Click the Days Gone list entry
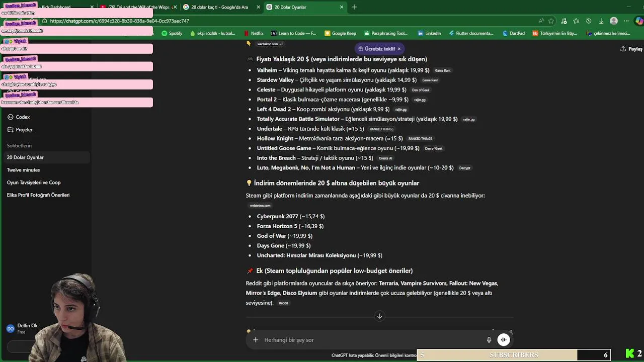Viewport: 644px width, 362px height. coord(283,246)
